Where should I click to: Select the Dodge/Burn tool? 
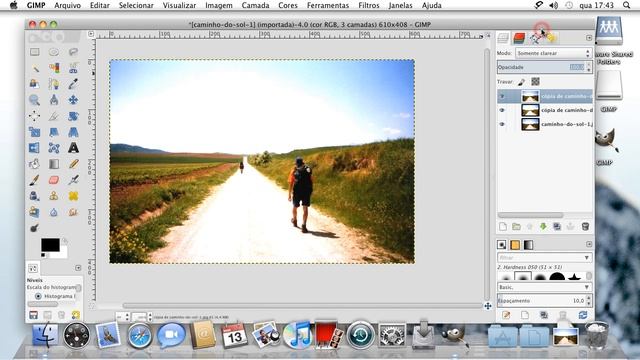[35, 228]
